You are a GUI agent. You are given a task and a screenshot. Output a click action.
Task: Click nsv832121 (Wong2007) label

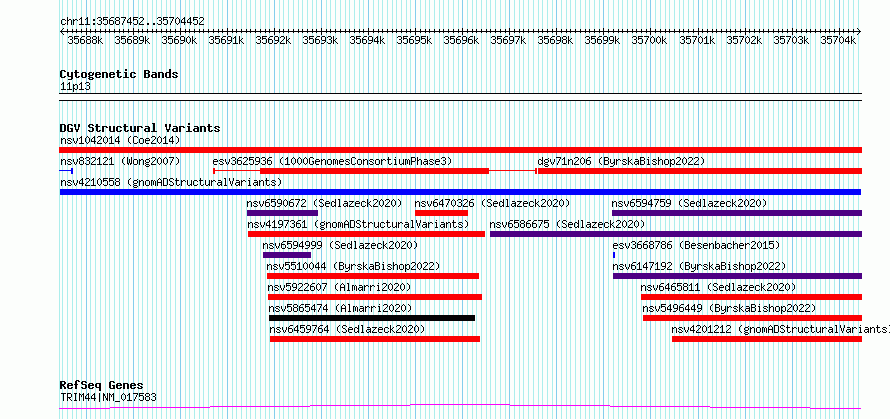[120, 161]
